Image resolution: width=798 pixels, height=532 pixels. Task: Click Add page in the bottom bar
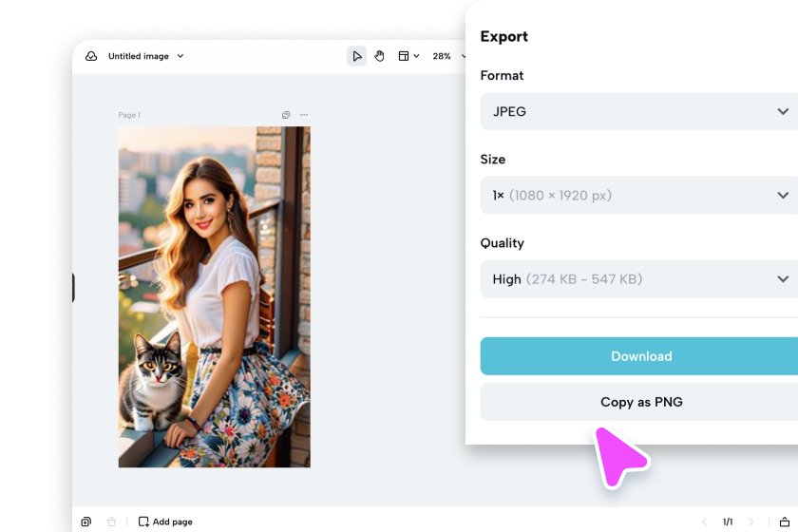[165, 522]
